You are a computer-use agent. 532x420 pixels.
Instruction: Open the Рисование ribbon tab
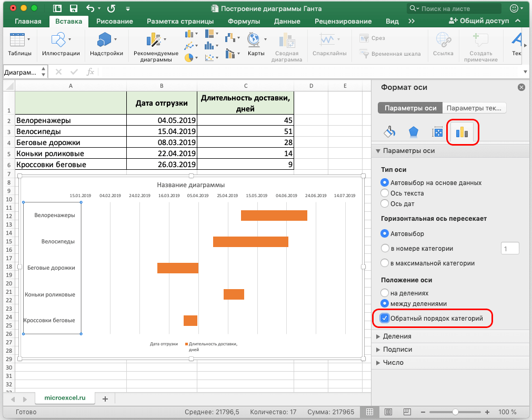pos(115,22)
